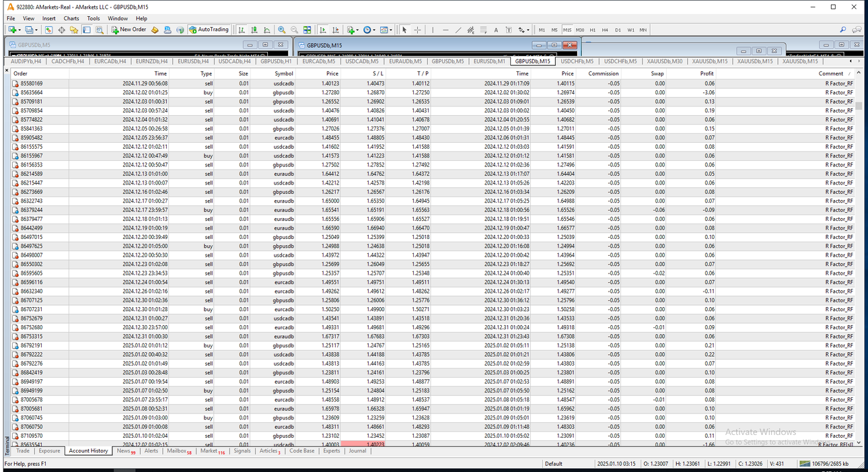868x472 pixels.
Task: Pick the text label tool icon
Action: [x=509, y=30]
